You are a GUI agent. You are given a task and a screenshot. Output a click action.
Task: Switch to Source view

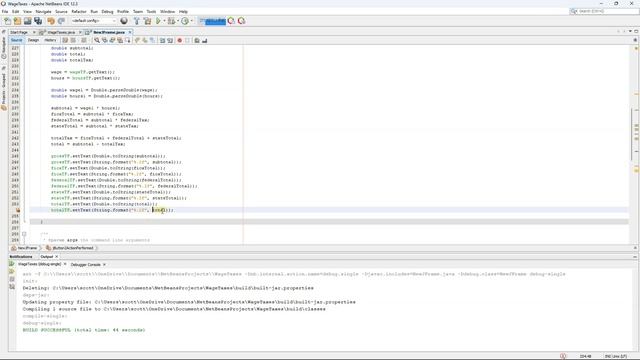pyautogui.click(x=16, y=40)
